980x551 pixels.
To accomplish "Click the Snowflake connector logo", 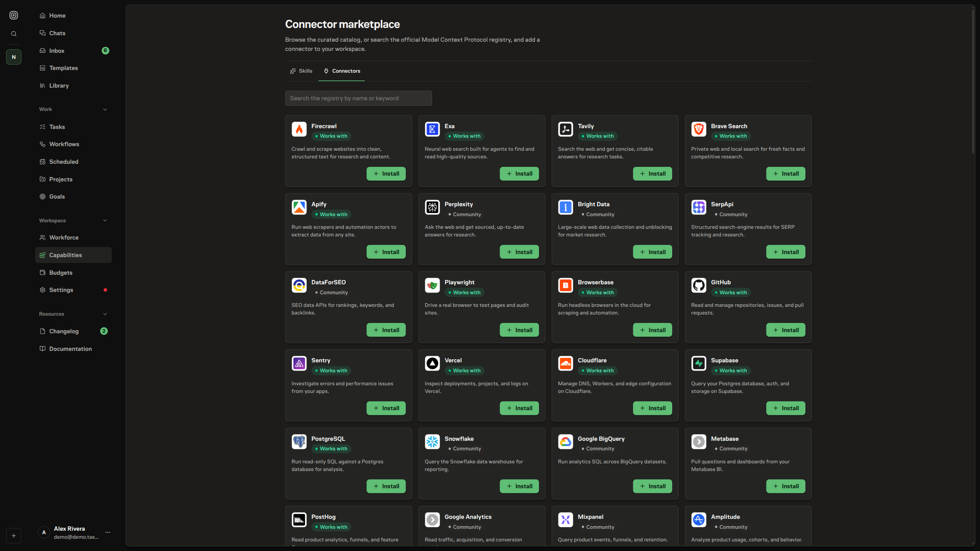I will coord(432,442).
